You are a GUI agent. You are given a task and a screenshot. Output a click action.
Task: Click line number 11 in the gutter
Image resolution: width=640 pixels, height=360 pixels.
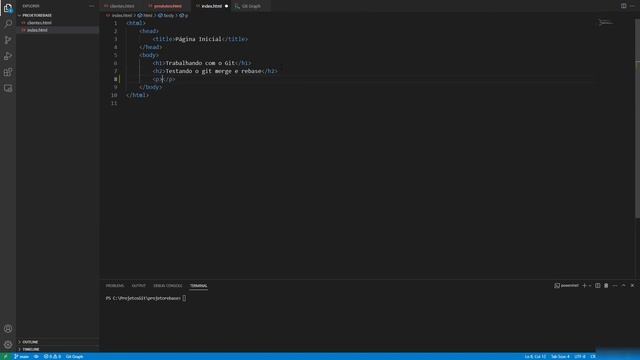click(x=114, y=103)
